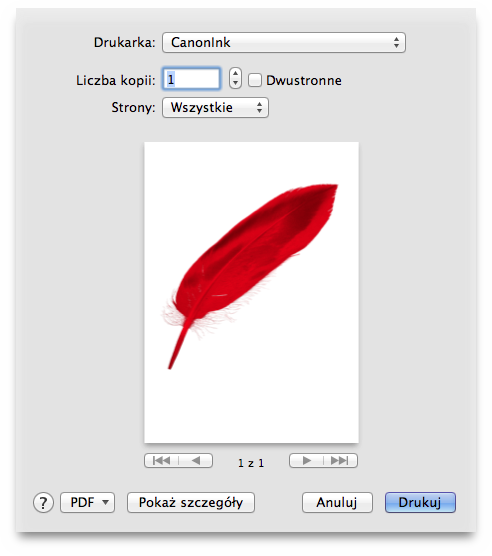Click the '1 z 1' page indicator
This screenshot has height=556, width=492.
251,463
